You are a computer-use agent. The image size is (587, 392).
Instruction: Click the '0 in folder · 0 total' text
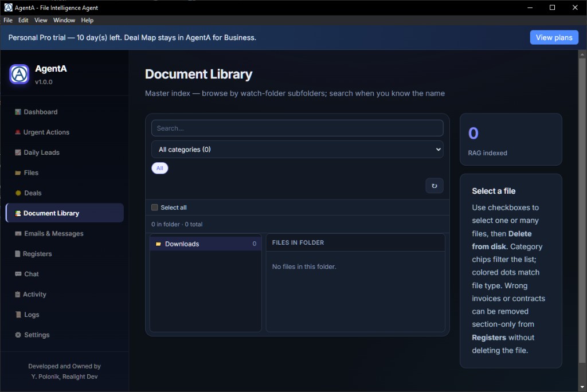[x=177, y=224]
